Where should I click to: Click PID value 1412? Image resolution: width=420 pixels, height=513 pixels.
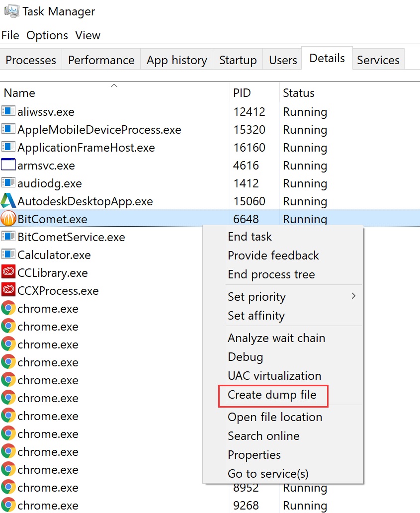pos(246,183)
